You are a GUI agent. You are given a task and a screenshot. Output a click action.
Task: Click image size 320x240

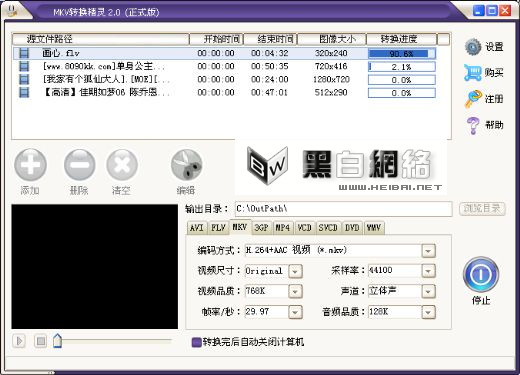point(331,53)
